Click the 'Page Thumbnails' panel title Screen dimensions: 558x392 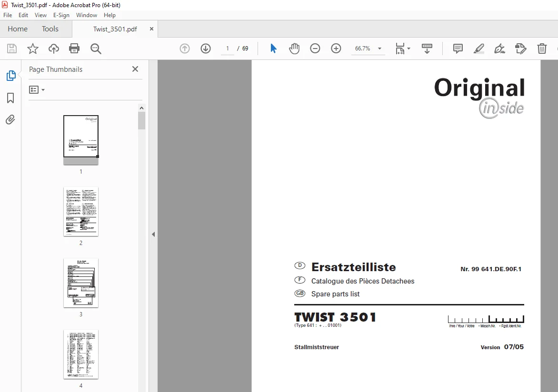tap(56, 69)
